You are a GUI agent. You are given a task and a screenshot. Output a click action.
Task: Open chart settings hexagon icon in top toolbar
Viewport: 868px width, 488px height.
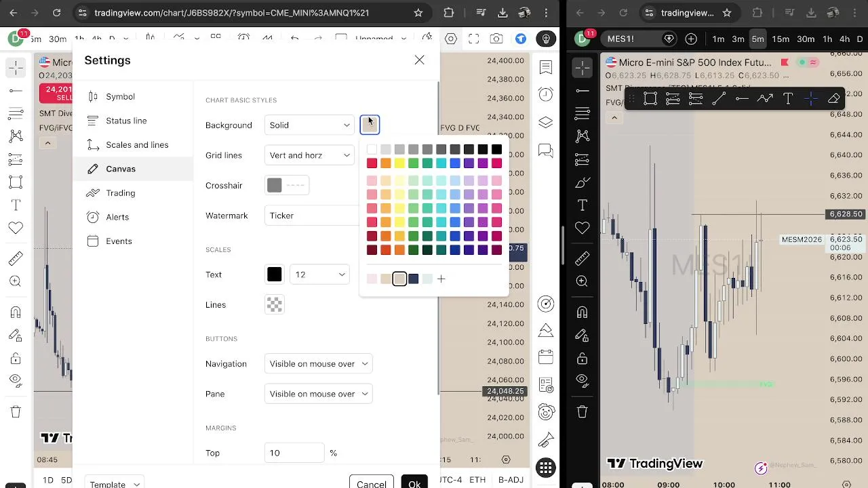(x=451, y=39)
